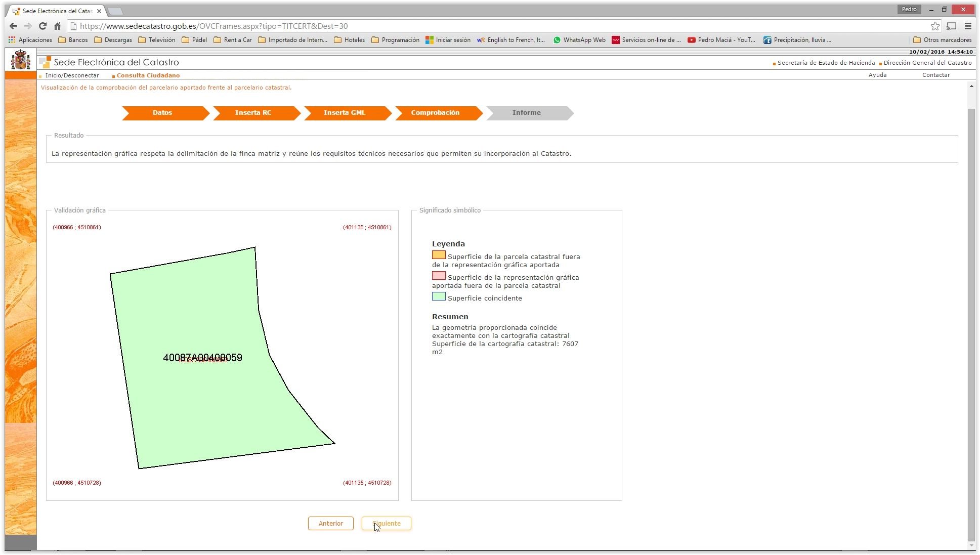Click coordinate label (400966 ; 4510861)
Viewport: 980px width, 555px height.
77,227
